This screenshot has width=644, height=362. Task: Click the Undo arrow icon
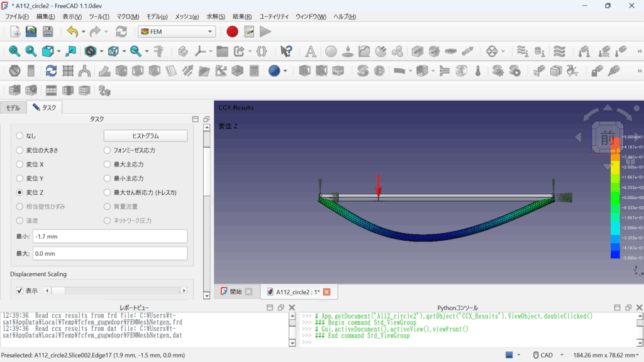tap(72, 31)
